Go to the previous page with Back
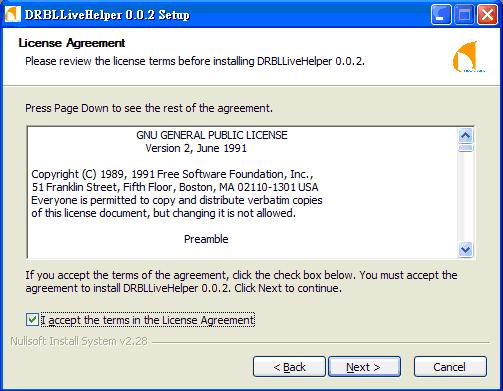 (x=289, y=367)
